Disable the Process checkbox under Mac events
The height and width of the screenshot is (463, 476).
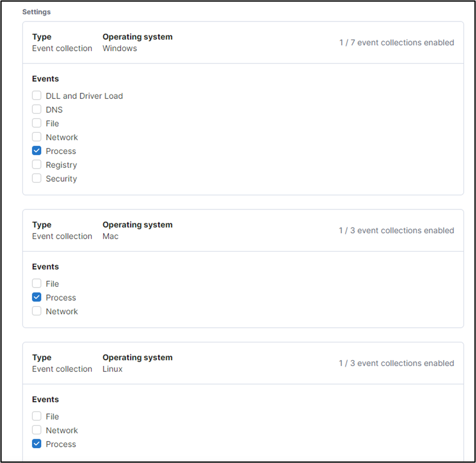click(36, 297)
